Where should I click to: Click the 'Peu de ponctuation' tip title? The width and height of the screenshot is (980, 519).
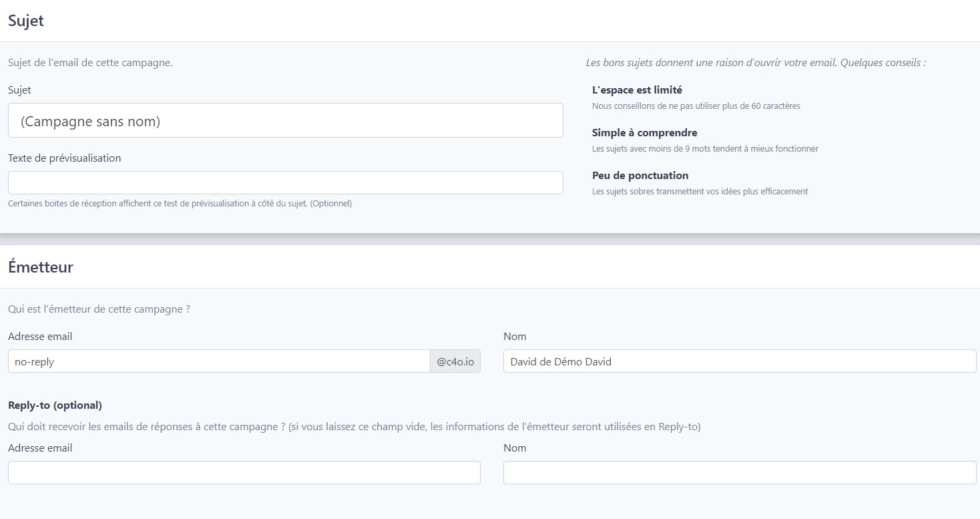640,176
